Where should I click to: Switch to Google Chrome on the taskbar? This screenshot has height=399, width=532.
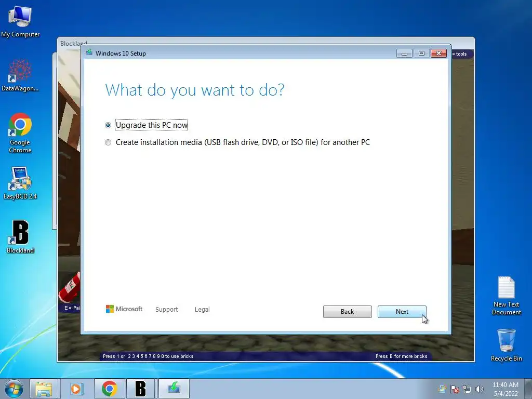point(109,389)
